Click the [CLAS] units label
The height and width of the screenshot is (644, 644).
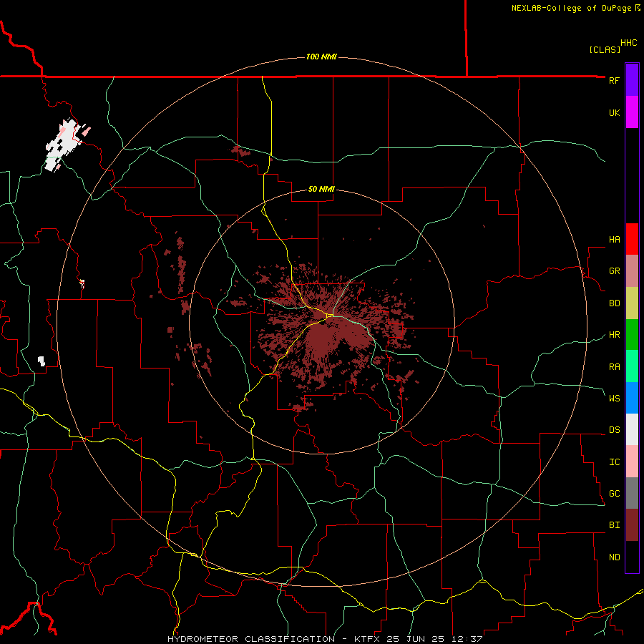click(605, 49)
